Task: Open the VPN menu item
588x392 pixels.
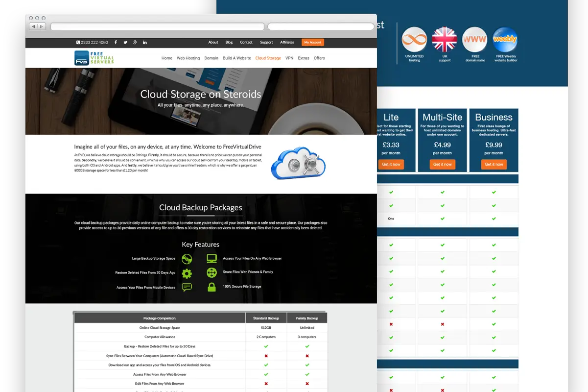Action: (289, 58)
